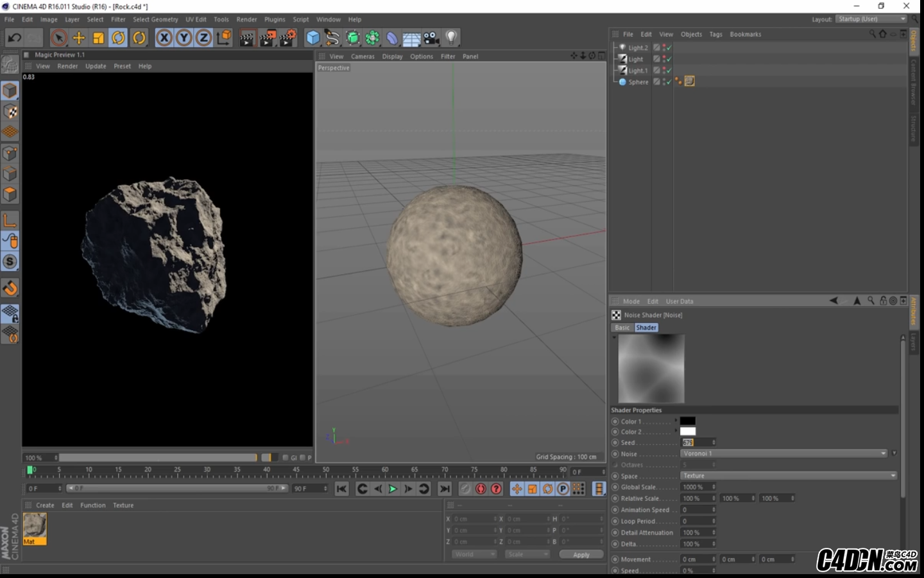Select the Texture mode checkered cube icon
Viewport: 924px width, 578px height.
pyautogui.click(x=10, y=112)
